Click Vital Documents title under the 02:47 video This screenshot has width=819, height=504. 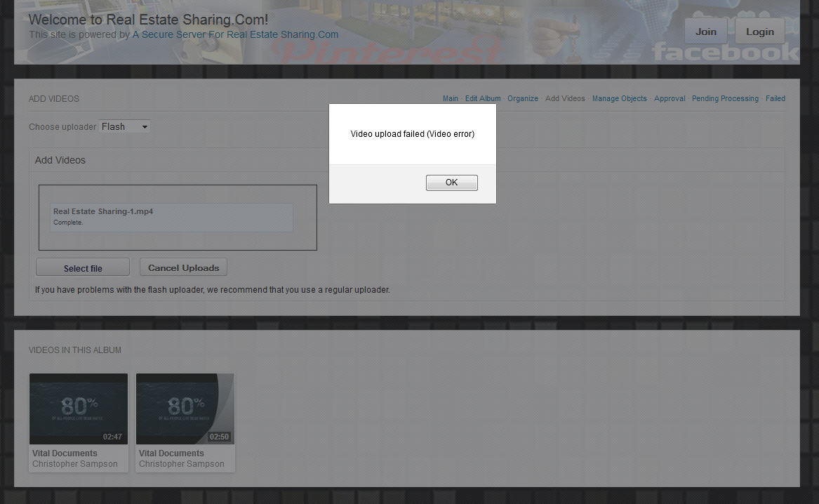[65, 453]
